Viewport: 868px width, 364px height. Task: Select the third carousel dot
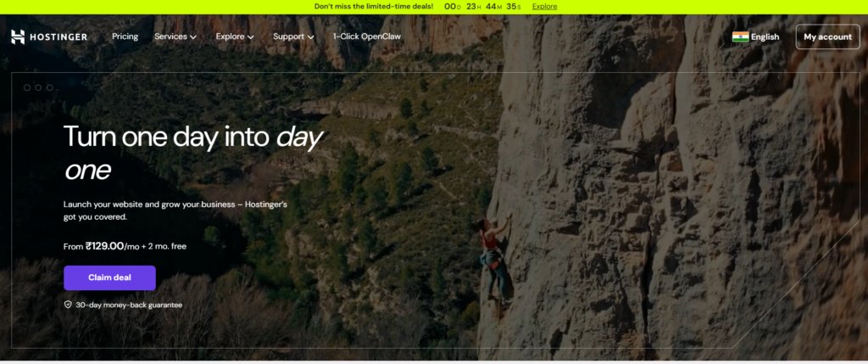click(50, 87)
